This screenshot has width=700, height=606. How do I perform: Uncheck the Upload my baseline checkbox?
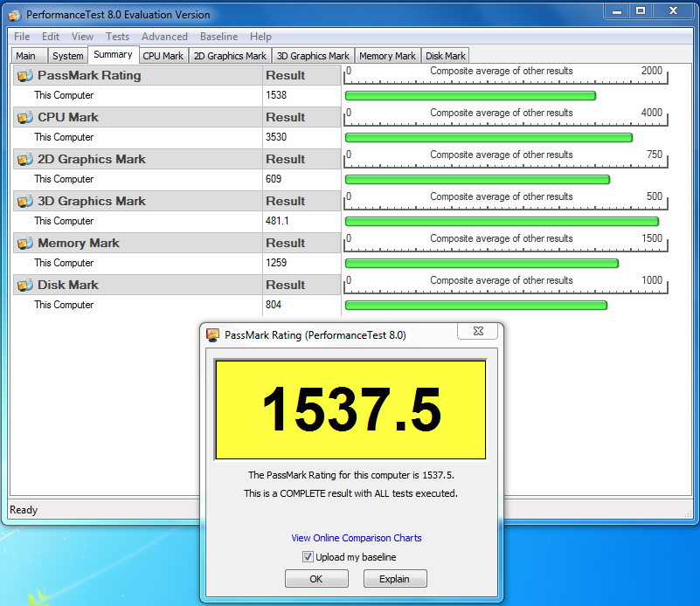click(308, 556)
